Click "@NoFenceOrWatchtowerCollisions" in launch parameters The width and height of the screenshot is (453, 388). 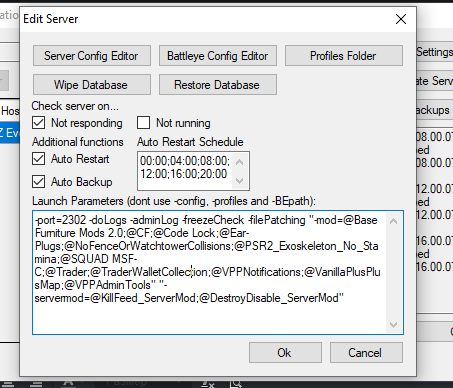click(147, 246)
